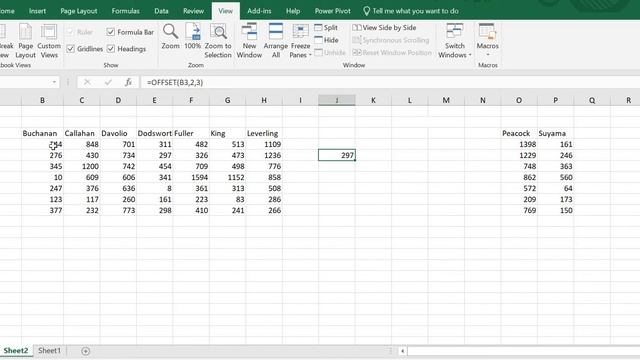
Task: Open the Data tab
Action: point(161,11)
